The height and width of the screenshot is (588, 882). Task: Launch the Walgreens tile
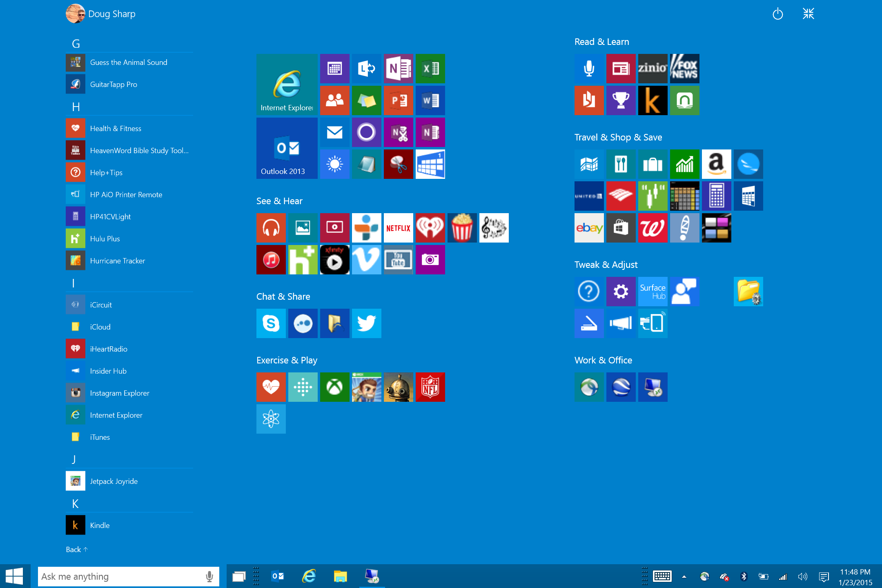pyautogui.click(x=653, y=228)
